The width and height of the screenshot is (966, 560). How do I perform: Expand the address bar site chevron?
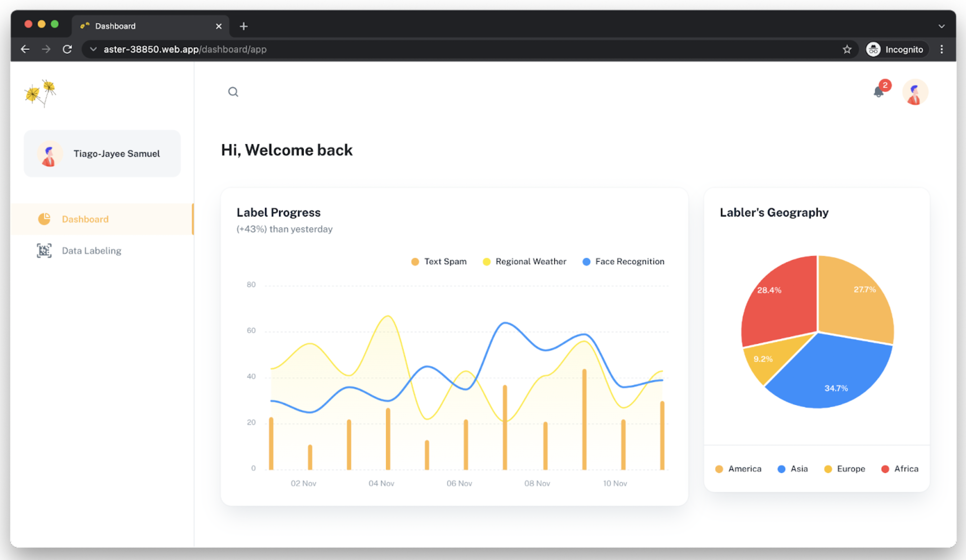(x=93, y=49)
